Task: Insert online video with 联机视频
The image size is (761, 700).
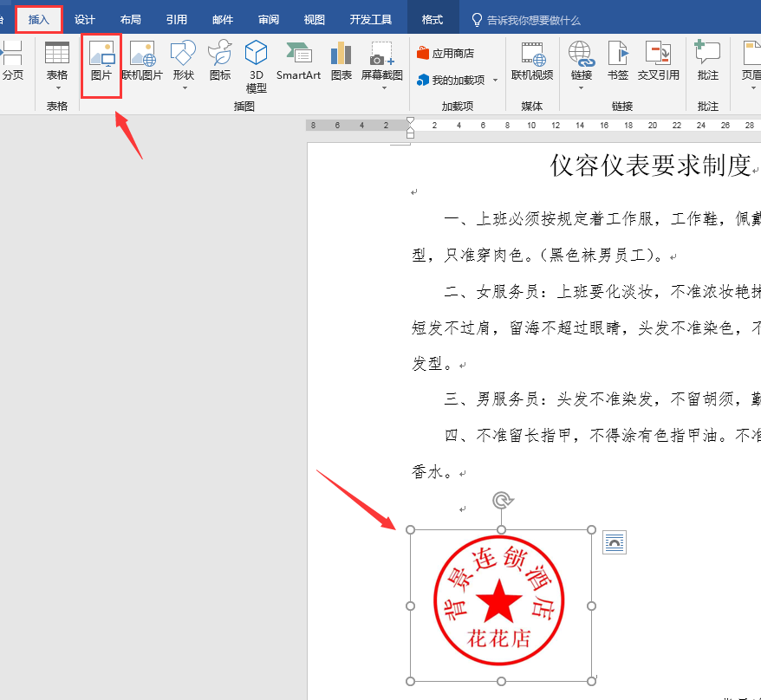Action: [532, 62]
